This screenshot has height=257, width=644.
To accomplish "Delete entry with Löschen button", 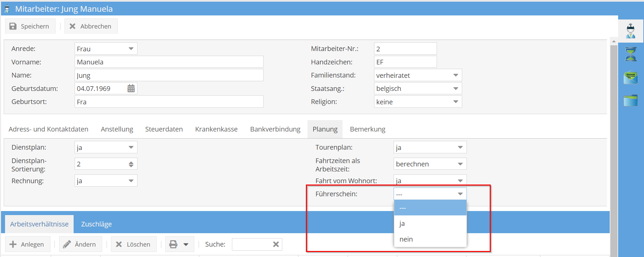I will point(134,244).
